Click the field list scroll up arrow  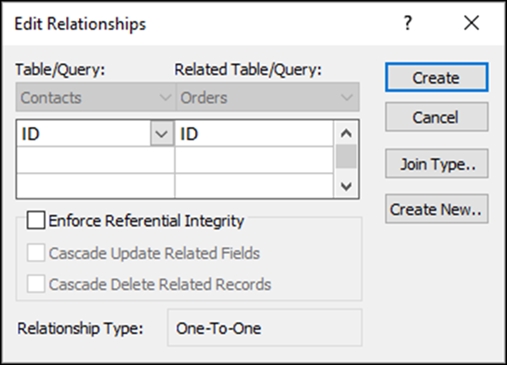point(346,133)
